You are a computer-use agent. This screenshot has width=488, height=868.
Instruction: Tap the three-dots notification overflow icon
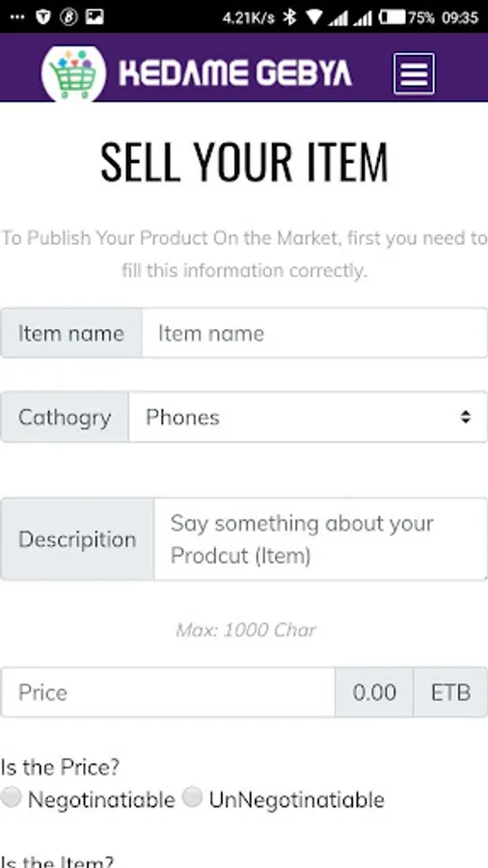coord(17,17)
